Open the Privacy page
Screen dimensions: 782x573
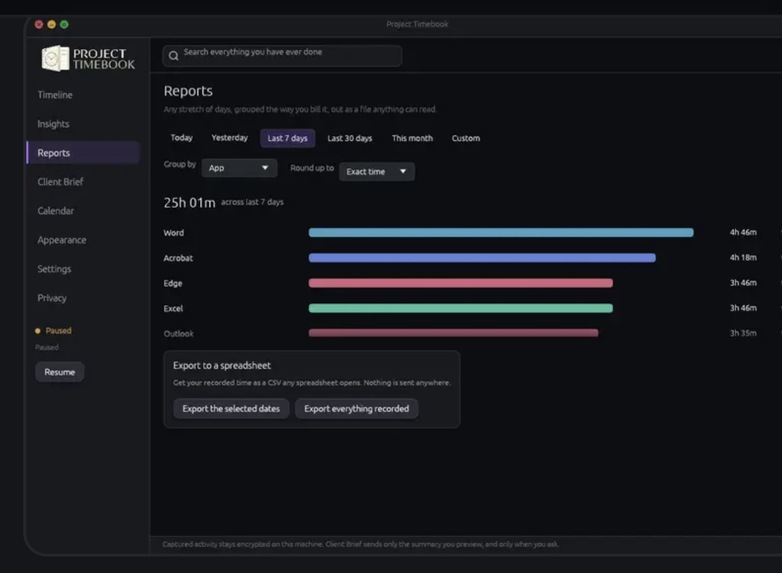click(x=52, y=298)
